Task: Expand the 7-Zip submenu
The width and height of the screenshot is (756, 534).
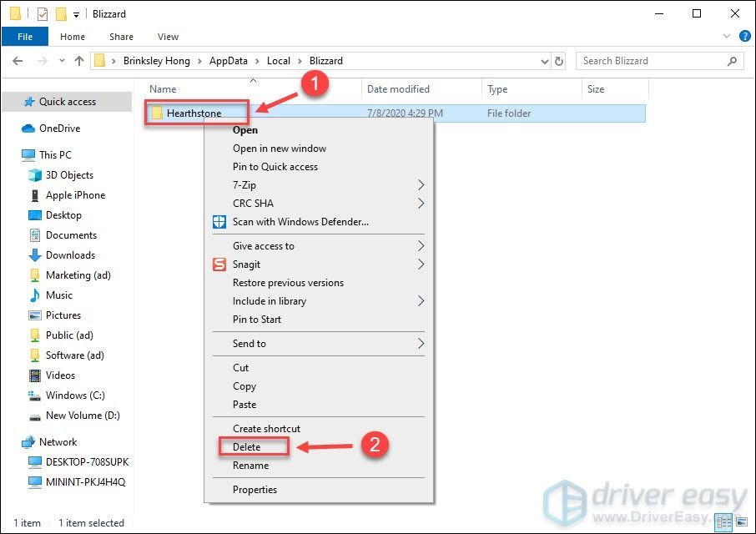Action: 319,185
